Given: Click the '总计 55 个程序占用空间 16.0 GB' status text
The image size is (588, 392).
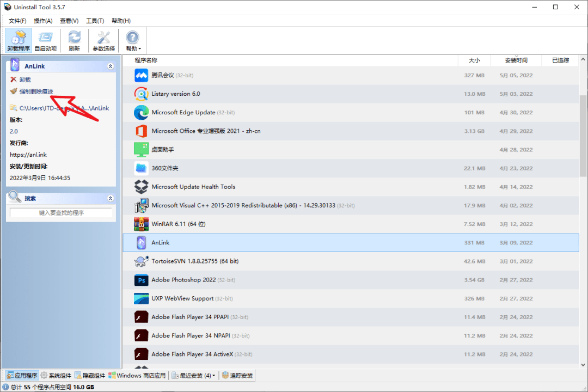Looking at the screenshot, I should click(x=52, y=387).
